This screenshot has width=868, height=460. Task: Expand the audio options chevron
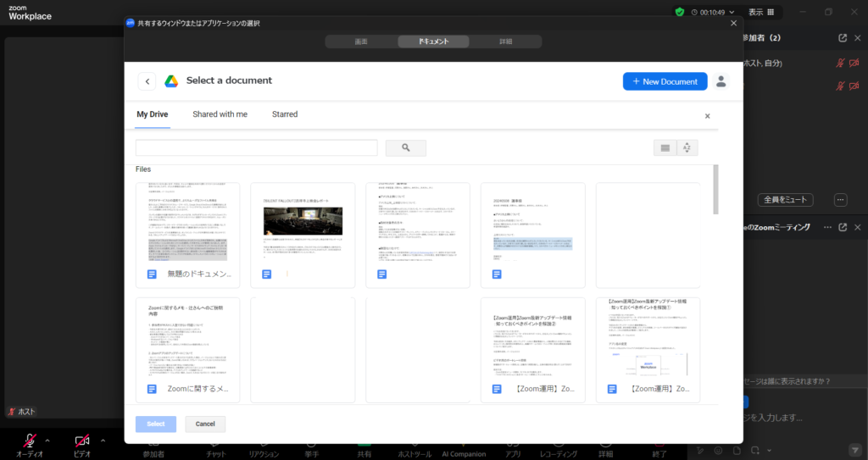coord(47,441)
